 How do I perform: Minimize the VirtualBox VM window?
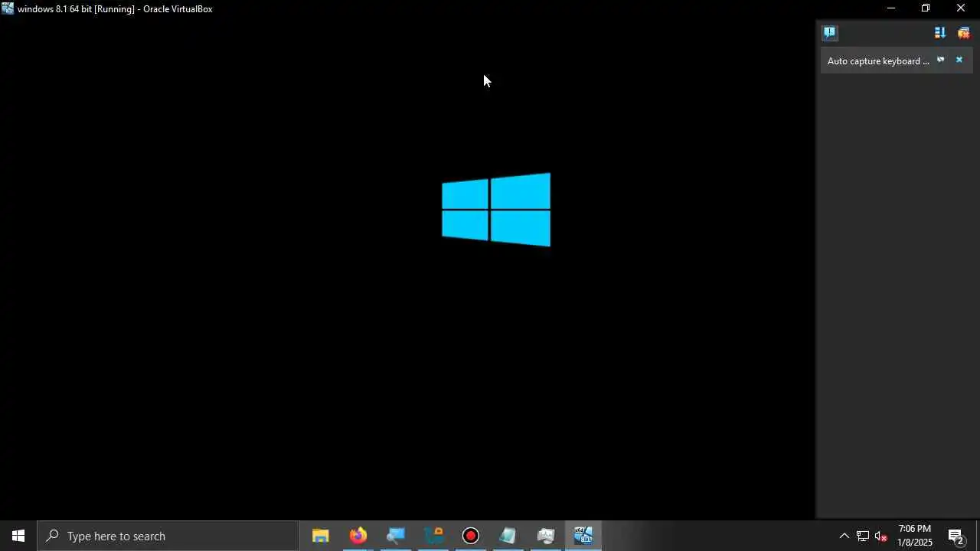coord(890,8)
